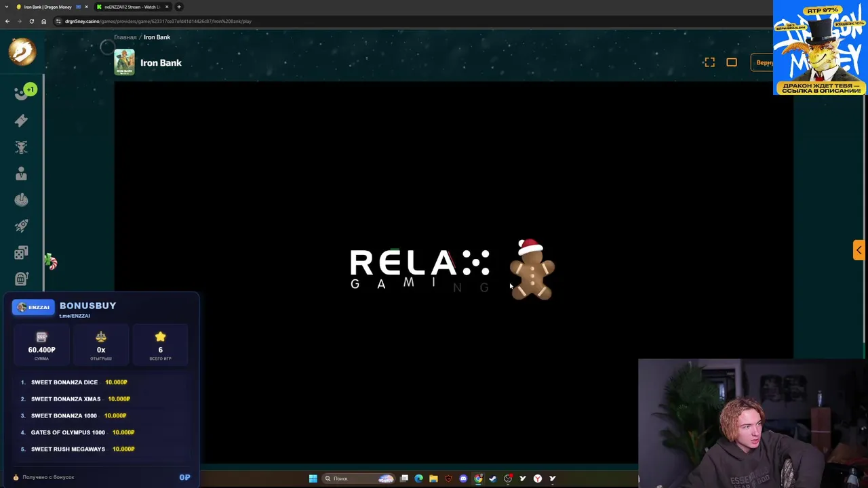Open the joystick games icon

(x=21, y=200)
